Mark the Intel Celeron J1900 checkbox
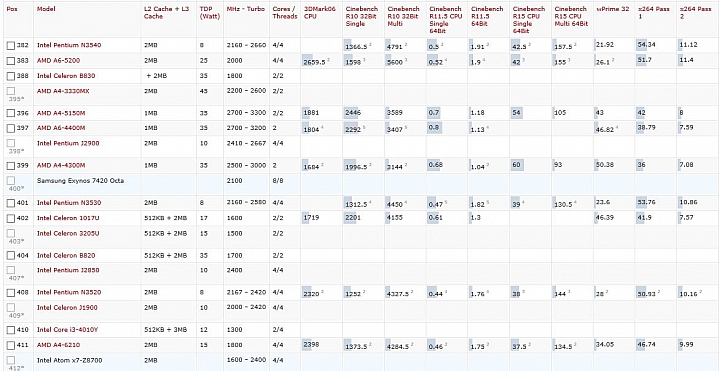Screen dimensions: 720x371 (11, 308)
